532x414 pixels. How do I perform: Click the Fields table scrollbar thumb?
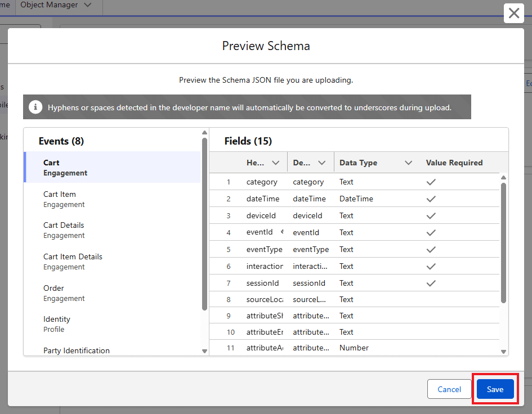pyautogui.click(x=503, y=243)
